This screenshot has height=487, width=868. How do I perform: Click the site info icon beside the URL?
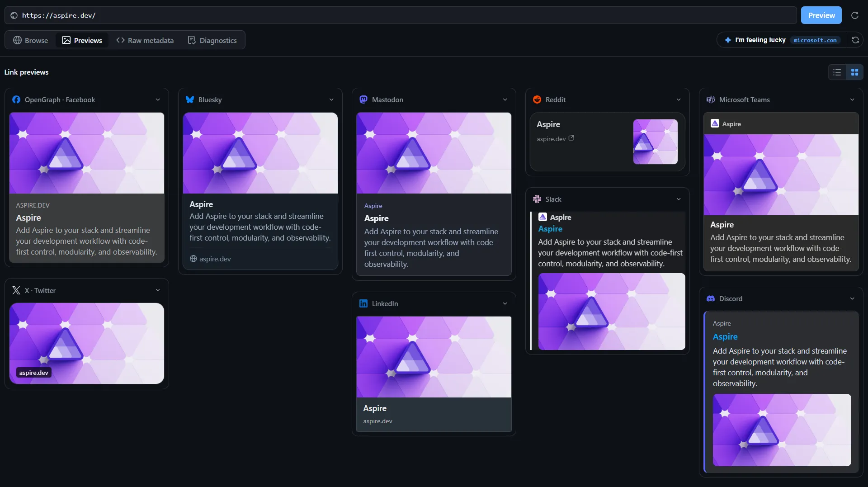tap(14, 15)
